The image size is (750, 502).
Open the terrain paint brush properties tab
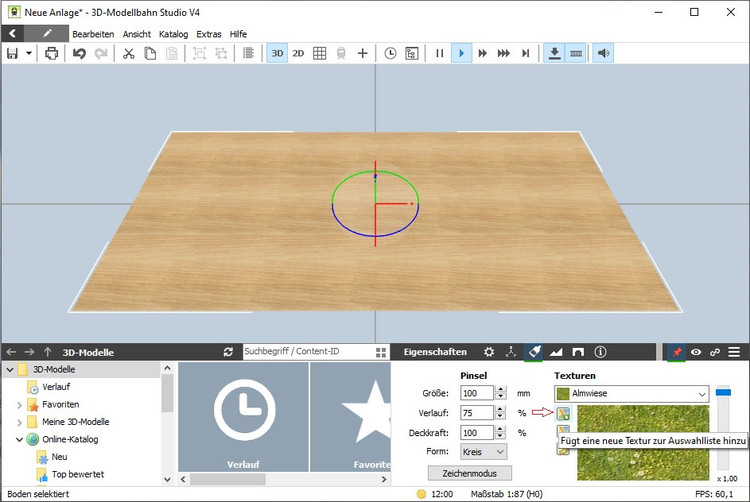click(535, 352)
